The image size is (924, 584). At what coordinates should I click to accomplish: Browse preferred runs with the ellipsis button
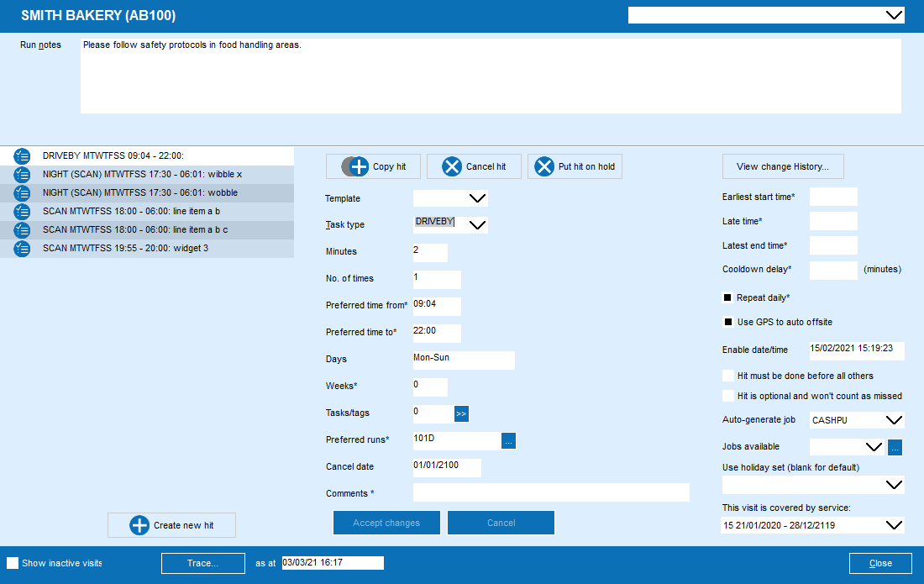click(508, 441)
